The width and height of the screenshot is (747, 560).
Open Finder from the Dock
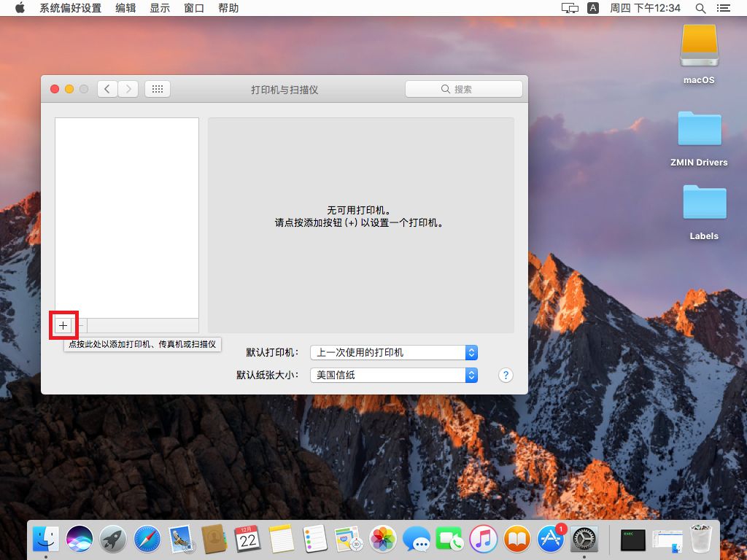46,539
